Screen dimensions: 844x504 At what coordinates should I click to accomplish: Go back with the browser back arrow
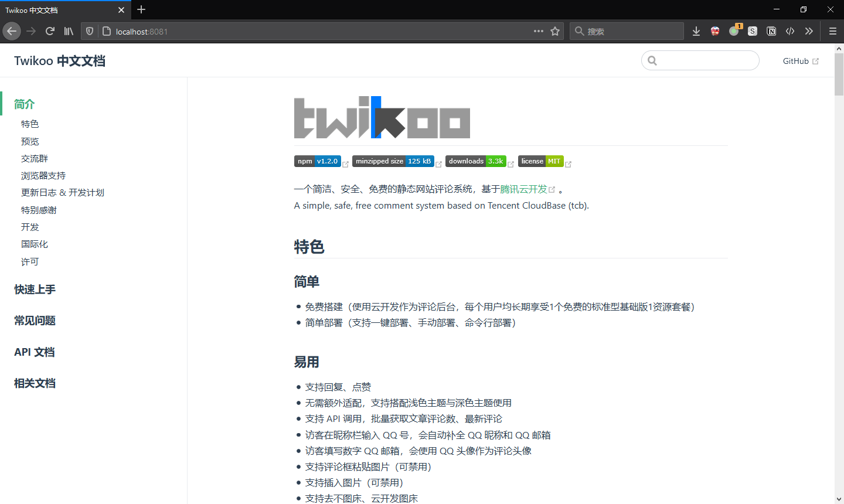(x=12, y=31)
